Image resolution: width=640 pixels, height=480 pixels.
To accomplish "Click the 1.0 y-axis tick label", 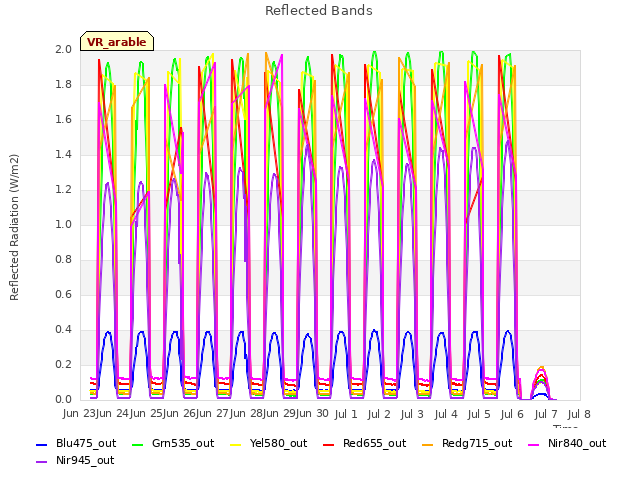I will pyautogui.click(x=63, y=224).
